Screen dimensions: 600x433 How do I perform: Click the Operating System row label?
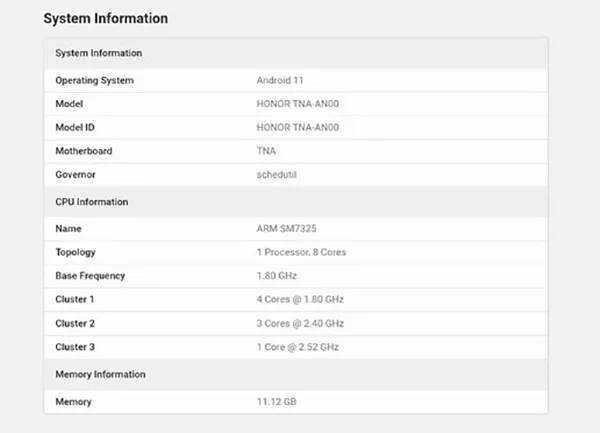point(94,80)
